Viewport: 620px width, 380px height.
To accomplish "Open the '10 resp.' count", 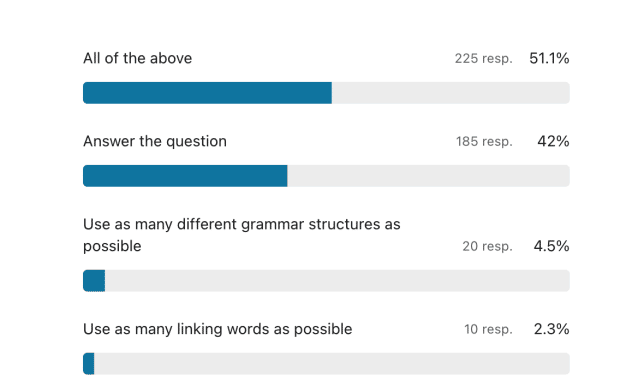I will pyautogui.click(x=488, y=329).
